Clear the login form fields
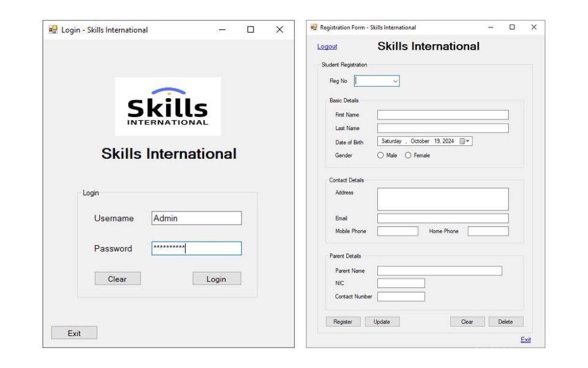Image resolution: width=588 pixels, height=368 pixels. click(x=118, y=278)
